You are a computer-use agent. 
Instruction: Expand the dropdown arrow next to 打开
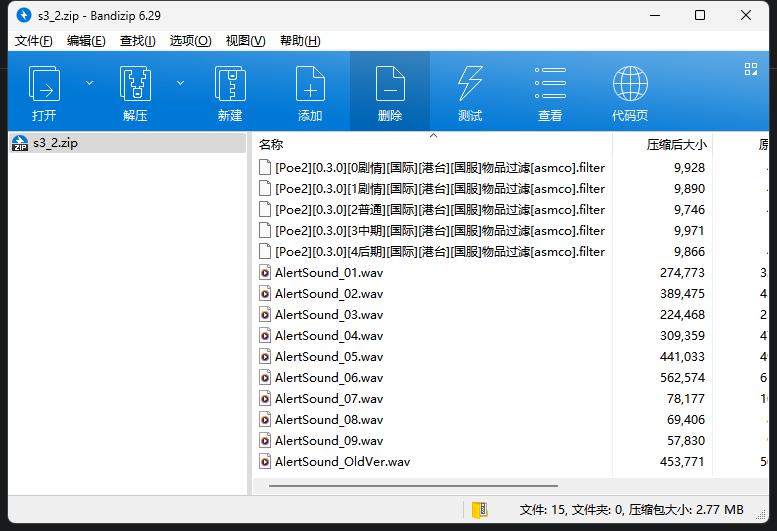(x=89, y=82)
